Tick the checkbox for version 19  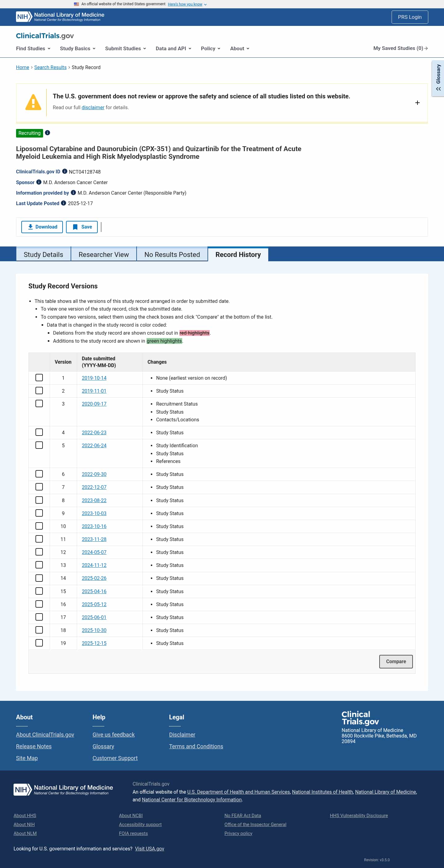click(x=39, y=643)
